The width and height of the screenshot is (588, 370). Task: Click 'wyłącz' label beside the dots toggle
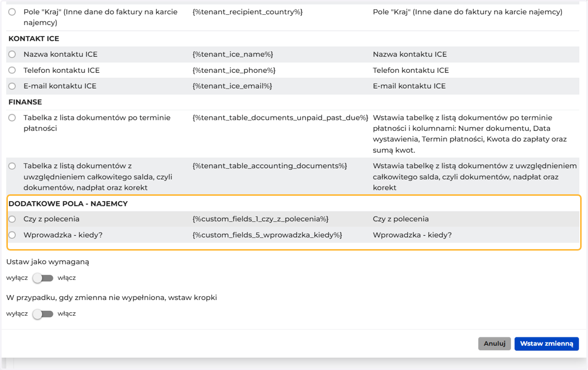click(17, 314)
